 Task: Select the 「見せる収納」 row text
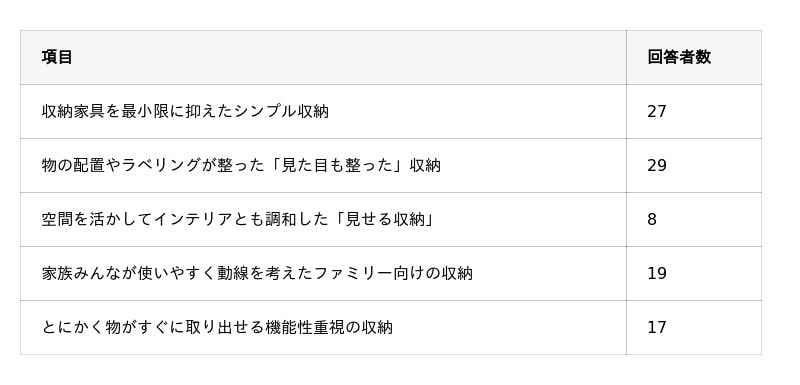pos(238,219)
